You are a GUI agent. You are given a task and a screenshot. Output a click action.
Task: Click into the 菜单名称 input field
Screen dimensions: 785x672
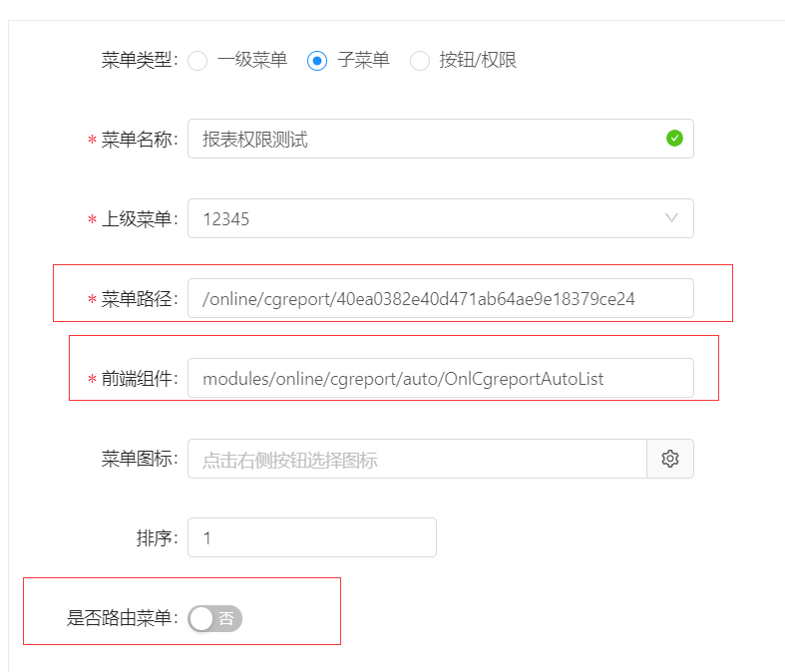(441, 139)
